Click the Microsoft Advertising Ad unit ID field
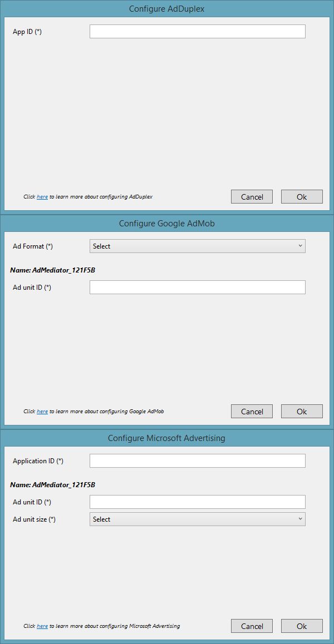This screenshot has height=644, width=334. (x=198, y=502)
